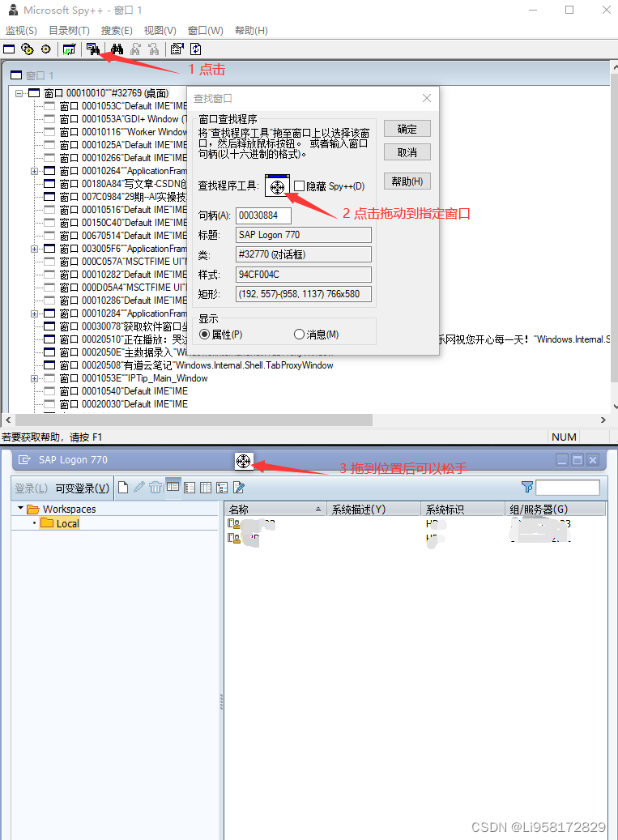Select the Workspaces folder label
The image size is (618, 840).
[69, 509]
